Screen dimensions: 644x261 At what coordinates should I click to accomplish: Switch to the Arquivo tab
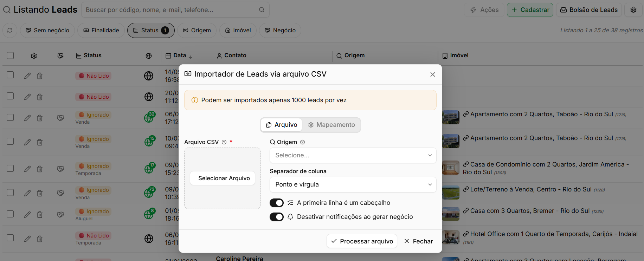pyautogui.click(x=282, y=125)
